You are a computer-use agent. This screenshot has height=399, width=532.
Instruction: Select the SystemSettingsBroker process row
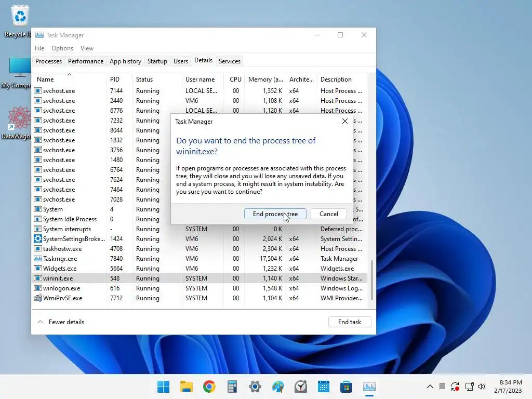click(x=199, y=239)
